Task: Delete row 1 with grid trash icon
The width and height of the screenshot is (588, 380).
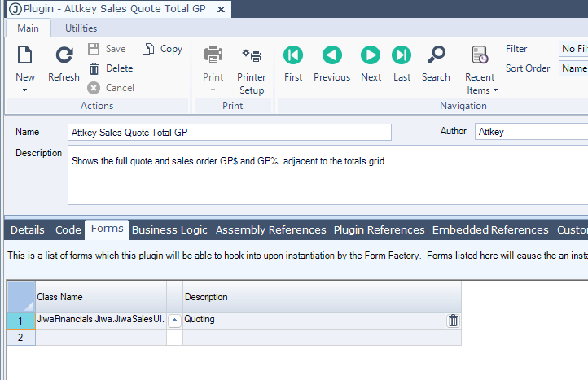Action: [x=453, y=321]
